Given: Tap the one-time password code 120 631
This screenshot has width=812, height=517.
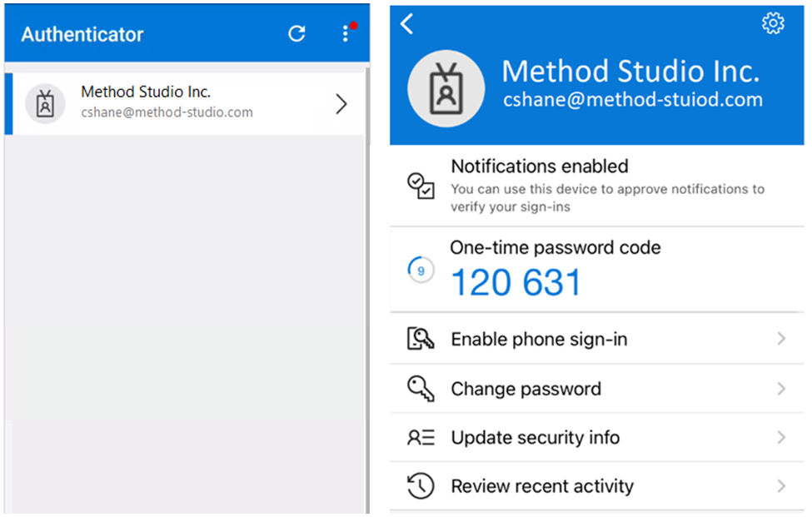Looking at the screenshot, I should 516,282.
